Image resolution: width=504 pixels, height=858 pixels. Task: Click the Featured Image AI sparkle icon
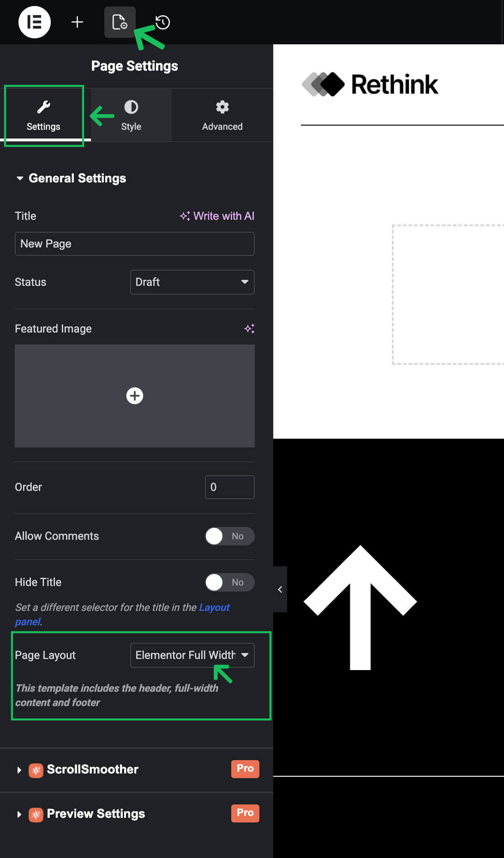point(249,328)
